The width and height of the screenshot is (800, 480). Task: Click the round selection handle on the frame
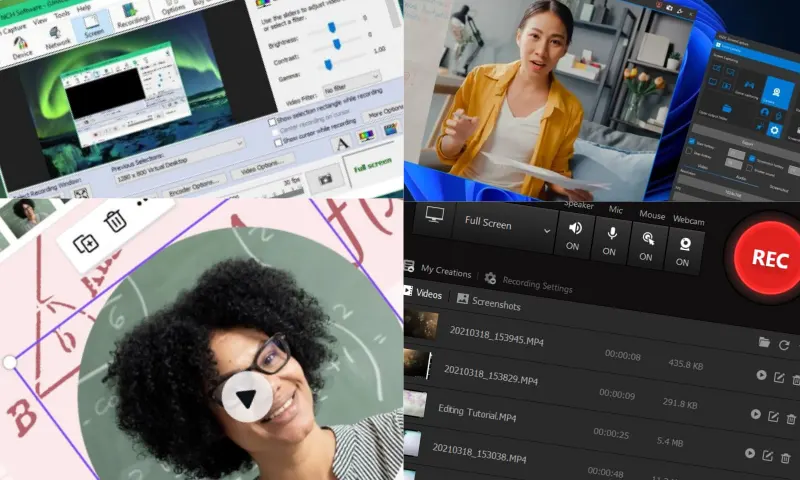pos(10,362)
